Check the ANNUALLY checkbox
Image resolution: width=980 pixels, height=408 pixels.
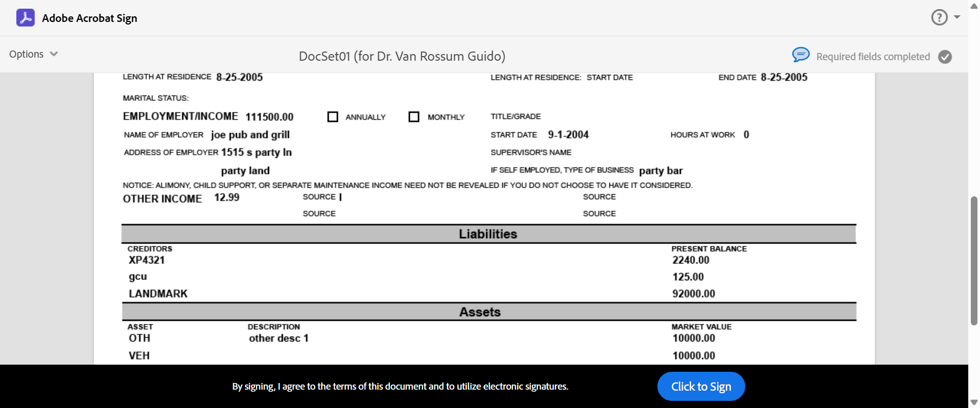[x=333, y=117]
